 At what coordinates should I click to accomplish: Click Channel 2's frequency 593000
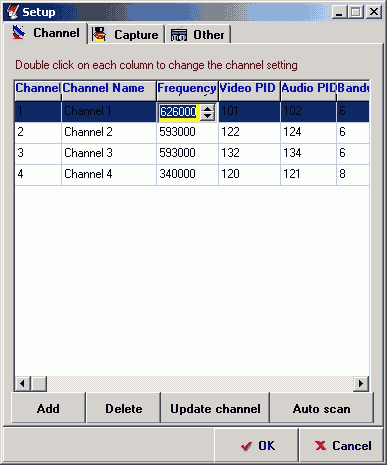(187, 132)
